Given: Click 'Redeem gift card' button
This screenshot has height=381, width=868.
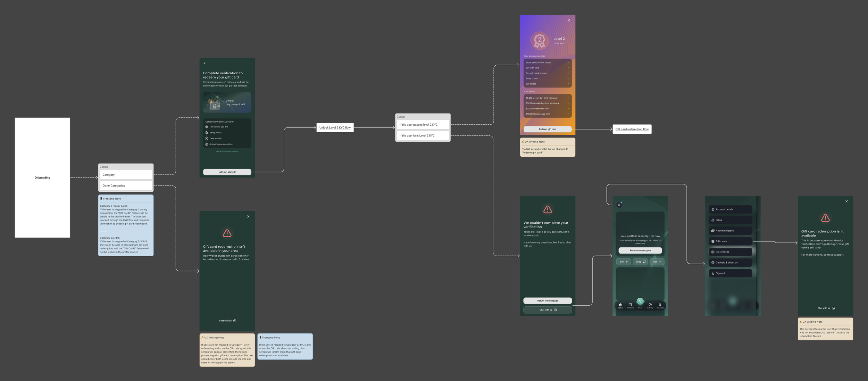Looking at the screenshot, I should pyautogui.click(x=548, y=129).
